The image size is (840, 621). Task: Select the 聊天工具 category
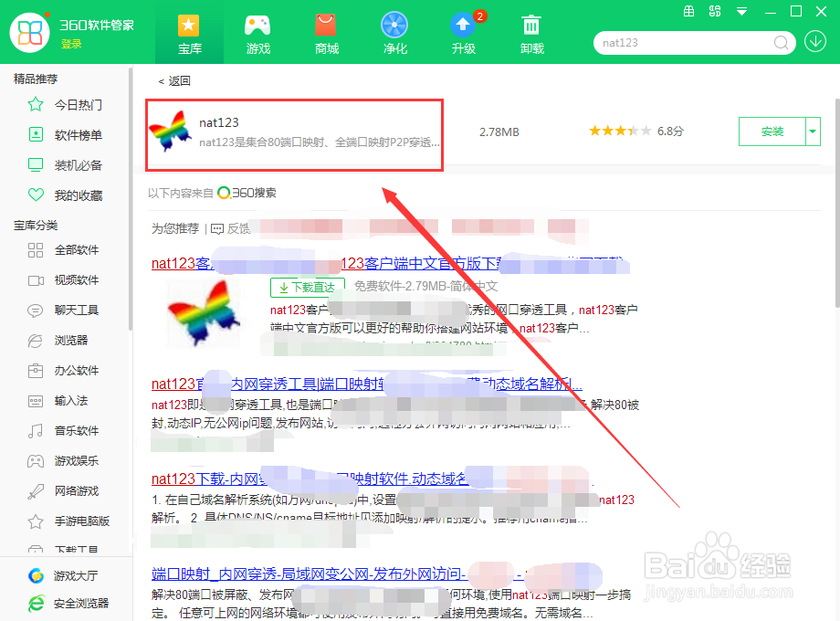pyautogui.click(x=77, y=310)
